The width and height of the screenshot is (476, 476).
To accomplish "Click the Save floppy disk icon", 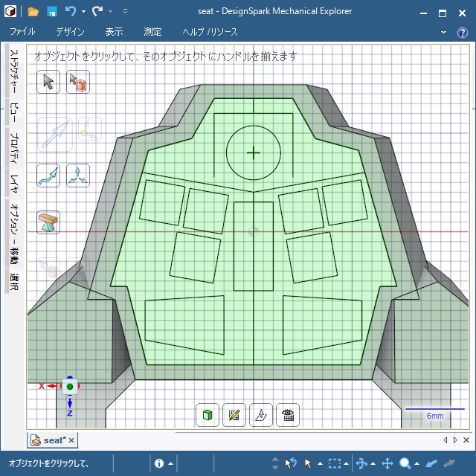I will coord(52,12).
